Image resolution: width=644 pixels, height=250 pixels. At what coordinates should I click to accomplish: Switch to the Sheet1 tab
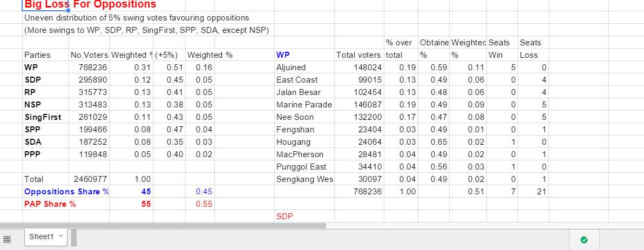point(46,237)
